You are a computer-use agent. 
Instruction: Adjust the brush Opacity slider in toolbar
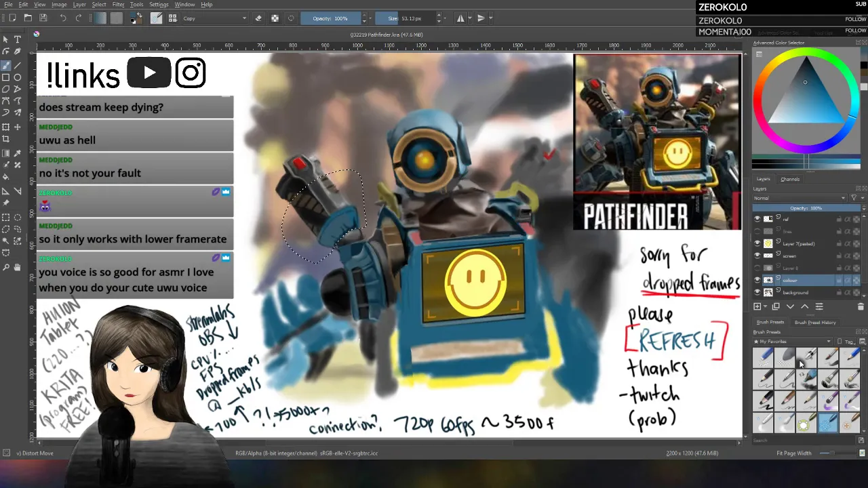click(x=331, y=18)
